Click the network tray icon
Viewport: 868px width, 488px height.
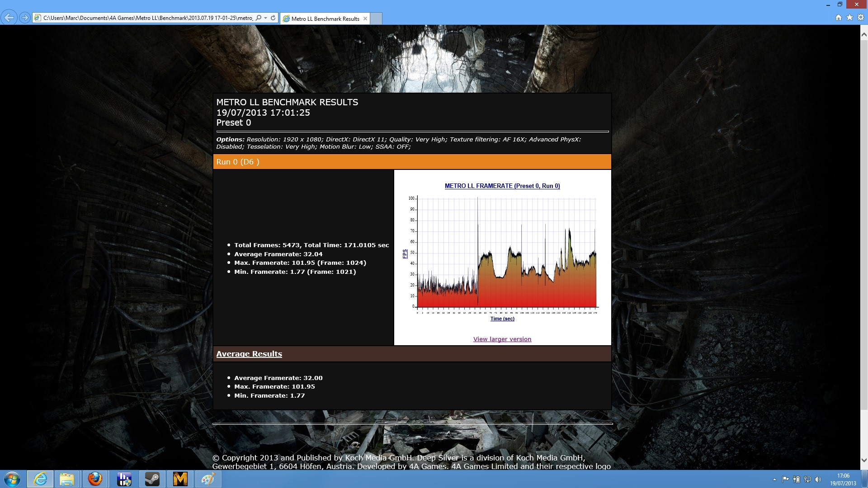[807, 479]
